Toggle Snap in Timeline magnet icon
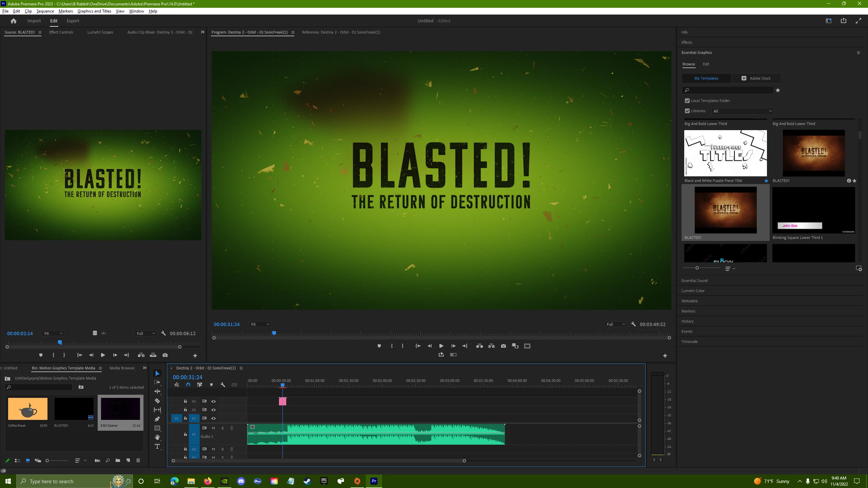868x488 pixels. point(188,385)
